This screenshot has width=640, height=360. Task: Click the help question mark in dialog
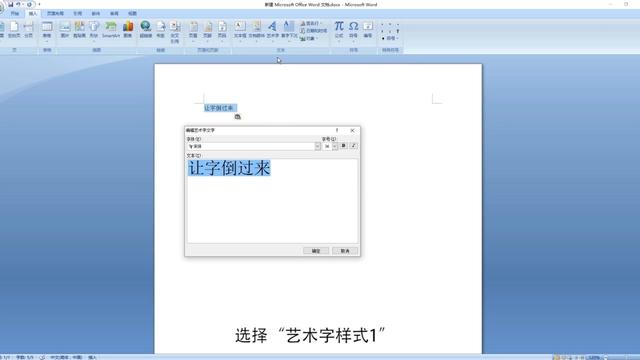point(337,130)
